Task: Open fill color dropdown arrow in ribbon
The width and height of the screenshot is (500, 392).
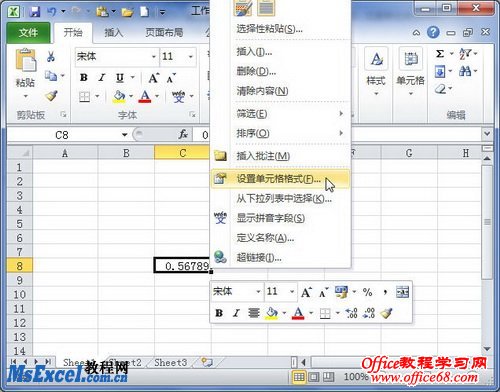Action: coord(131,96)
